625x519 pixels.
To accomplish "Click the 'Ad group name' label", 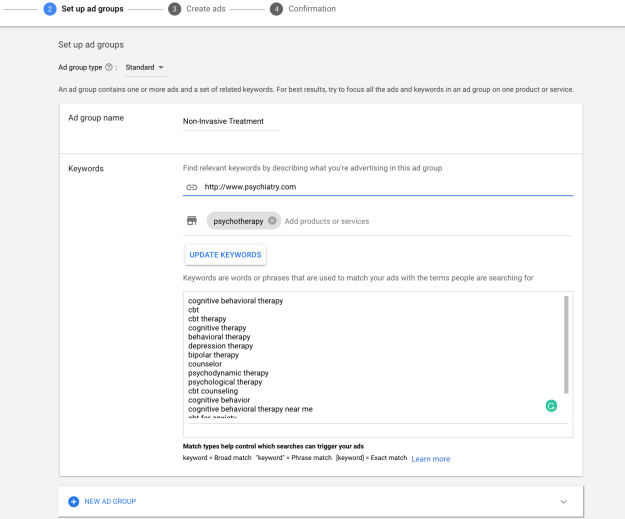I will 96,118.
